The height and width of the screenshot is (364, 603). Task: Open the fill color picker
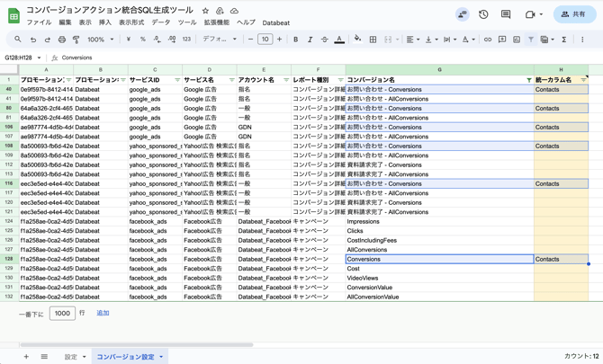point(357,40)
